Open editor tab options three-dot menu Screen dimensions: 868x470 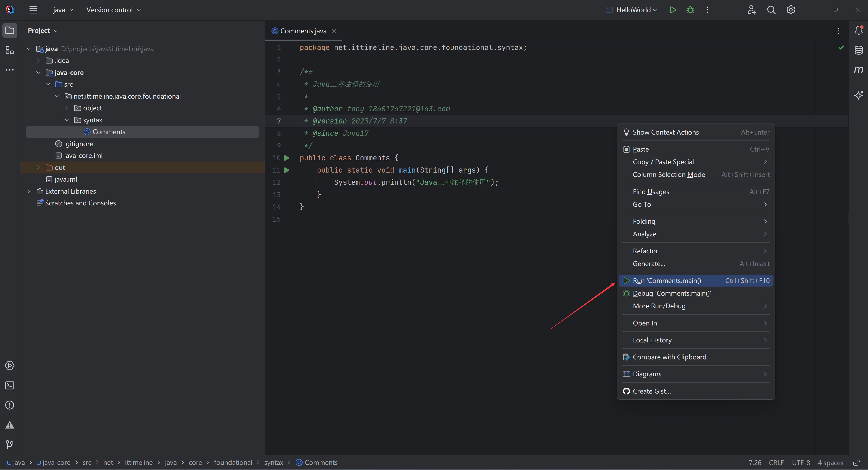839,31
